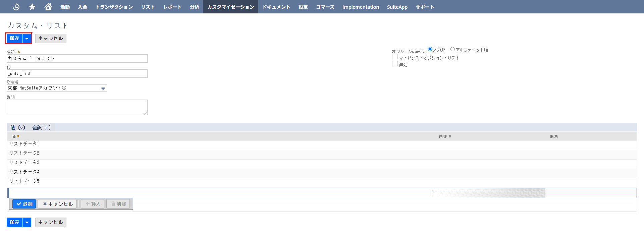Open the 分析 menu
Image resolution: width=644 pixels, height=235 pixels.
[x=195, y=7]
